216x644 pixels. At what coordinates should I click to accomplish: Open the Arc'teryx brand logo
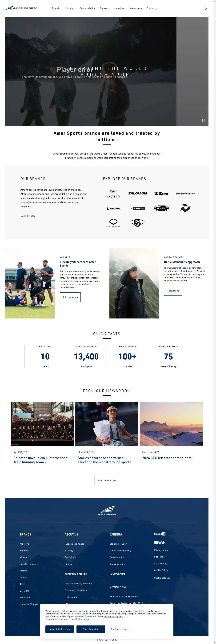pyautogui.click(x=113, y=194)
